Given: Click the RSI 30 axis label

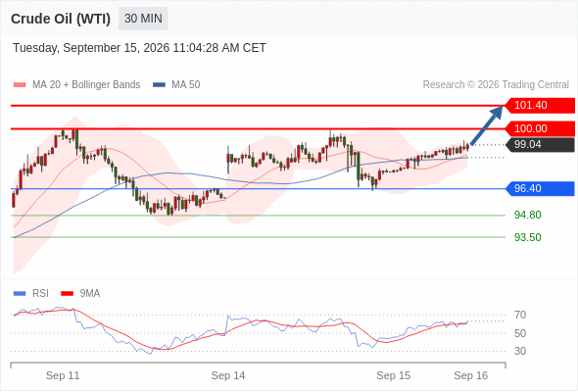Looking at the screenshot, I should 520,351.
